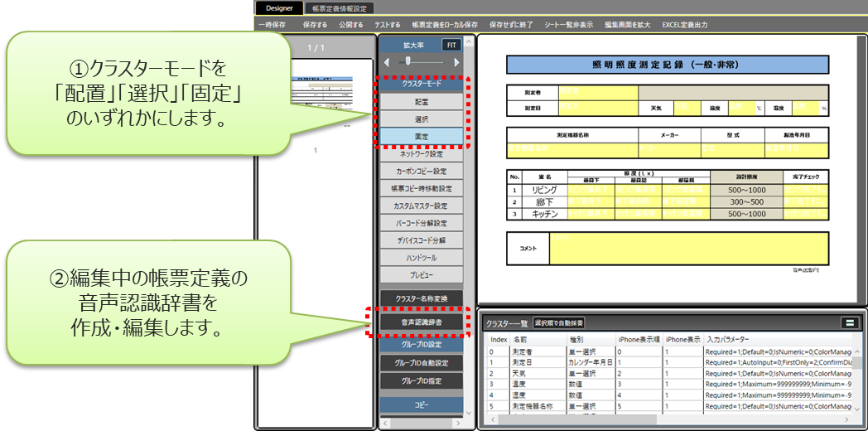Viewport: 868px width, 431px height.
Task: Switch to Designer tab
Action: (x=279, y=8)
